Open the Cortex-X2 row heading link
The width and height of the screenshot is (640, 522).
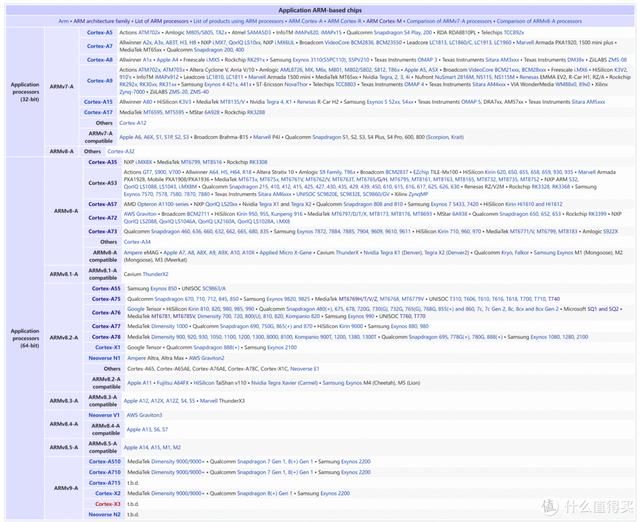[108, 493]
